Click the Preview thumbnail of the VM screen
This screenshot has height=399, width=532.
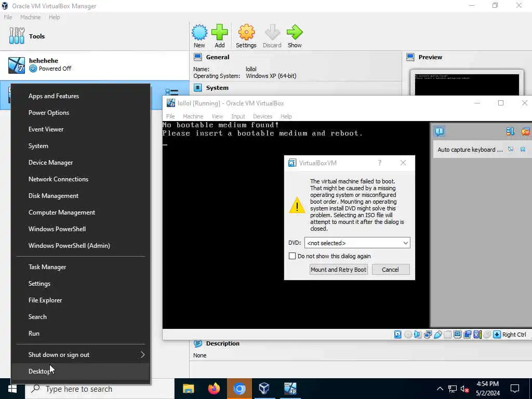point(467,84)
